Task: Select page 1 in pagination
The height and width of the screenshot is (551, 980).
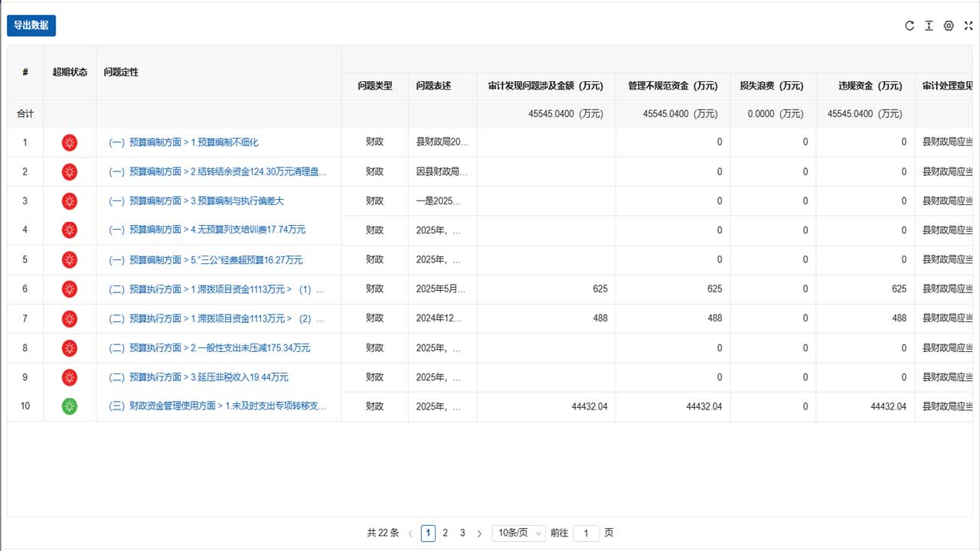Action: click(428, 533)
